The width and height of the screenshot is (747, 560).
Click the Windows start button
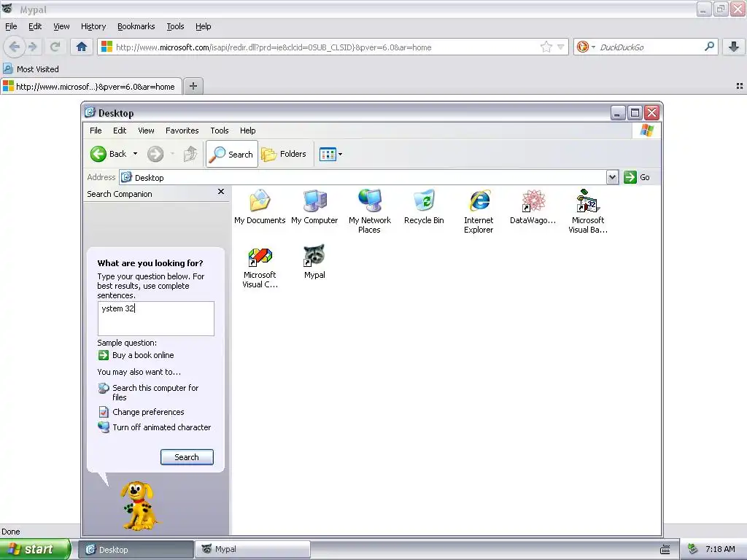(x=35, y=549)
